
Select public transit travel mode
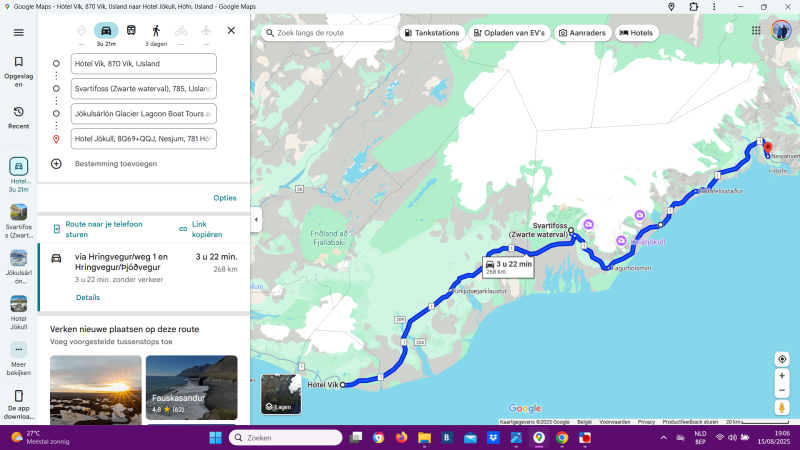[131, 31]
